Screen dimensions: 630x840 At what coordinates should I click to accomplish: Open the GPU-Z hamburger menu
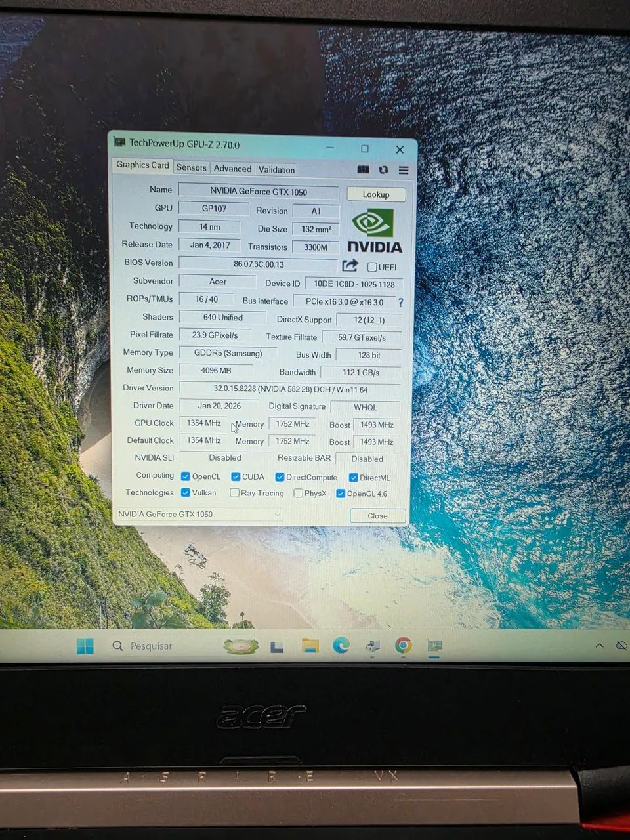[x=404, y=170]
